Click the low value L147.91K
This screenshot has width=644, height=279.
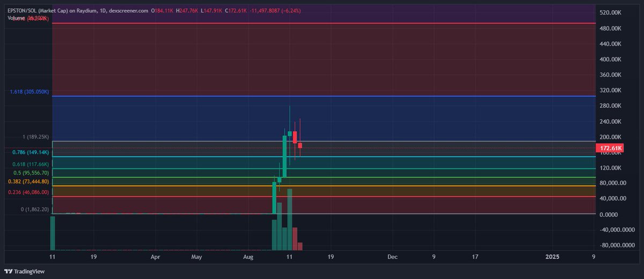pos(213,11)
